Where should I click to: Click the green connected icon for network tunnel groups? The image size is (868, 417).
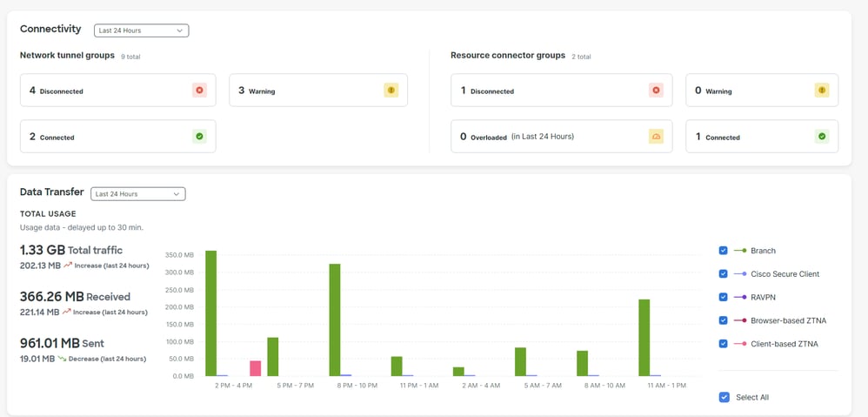click(199, 136)
